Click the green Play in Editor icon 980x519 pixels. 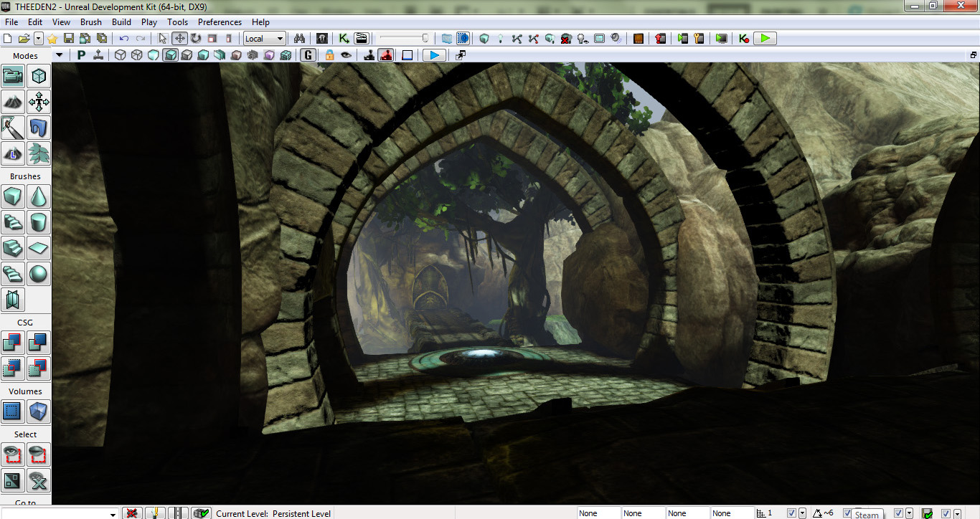click(x=765, y=39)
